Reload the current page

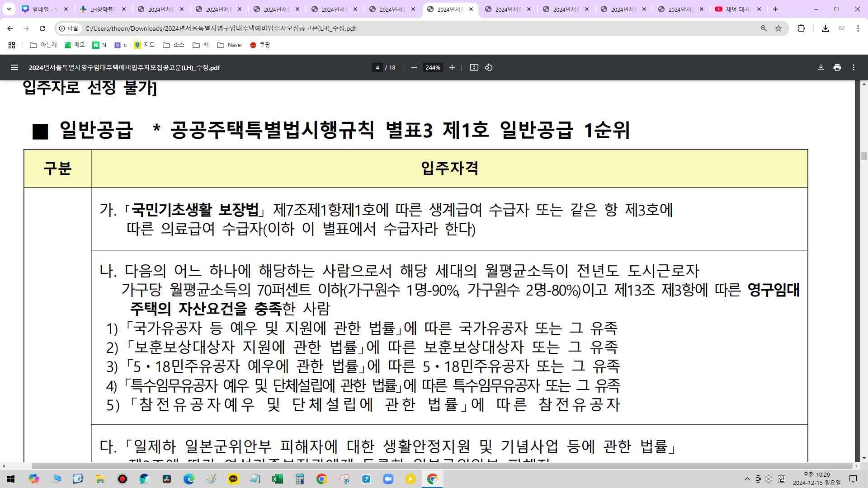(42, 28)
